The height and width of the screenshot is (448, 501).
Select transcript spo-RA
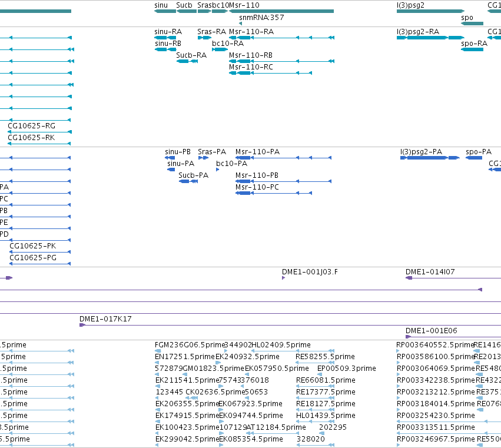[474, 44]
